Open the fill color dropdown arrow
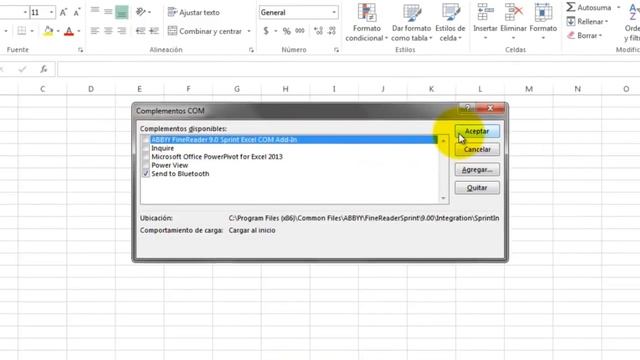Viewport: 640px width, 360px height. tap(58, 31)
